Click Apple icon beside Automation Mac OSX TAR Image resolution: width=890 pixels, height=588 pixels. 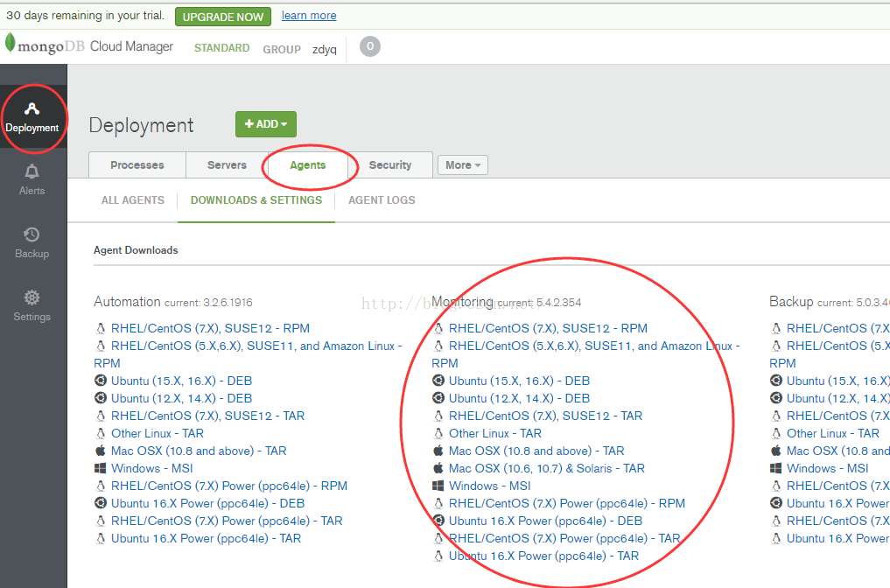pos(101,451)
